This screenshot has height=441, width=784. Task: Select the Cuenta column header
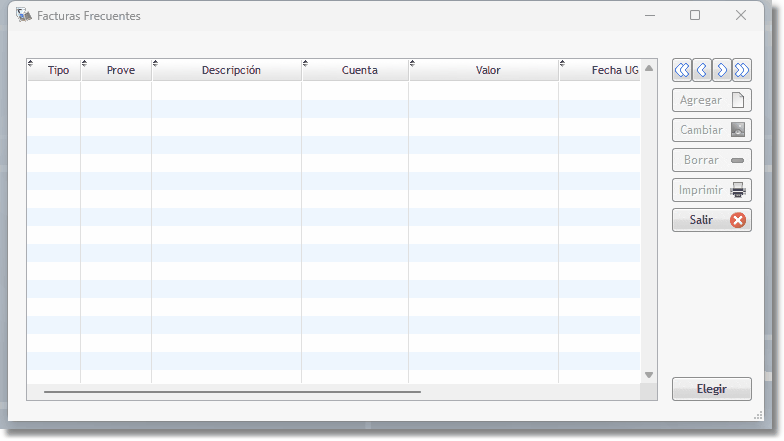pos(359,70)
